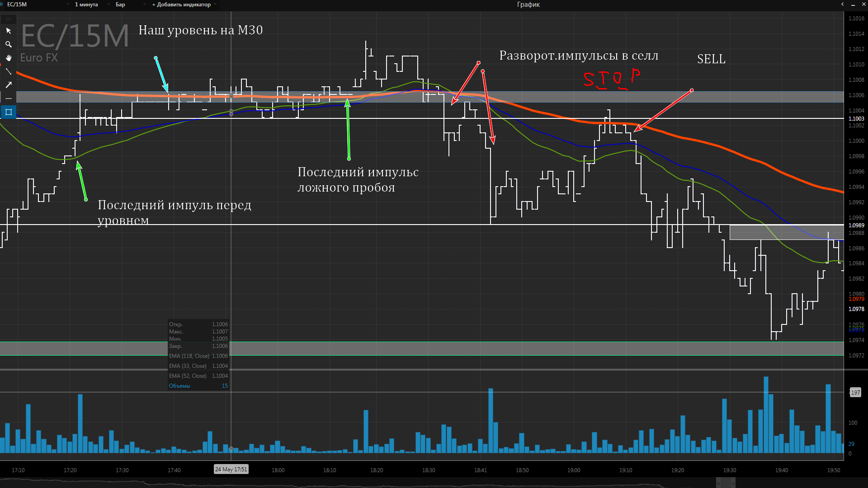The height and width of the screenshot is (488, 868).
Task: Select the pointer cursor tool
Action: click(x=8, y=31)
